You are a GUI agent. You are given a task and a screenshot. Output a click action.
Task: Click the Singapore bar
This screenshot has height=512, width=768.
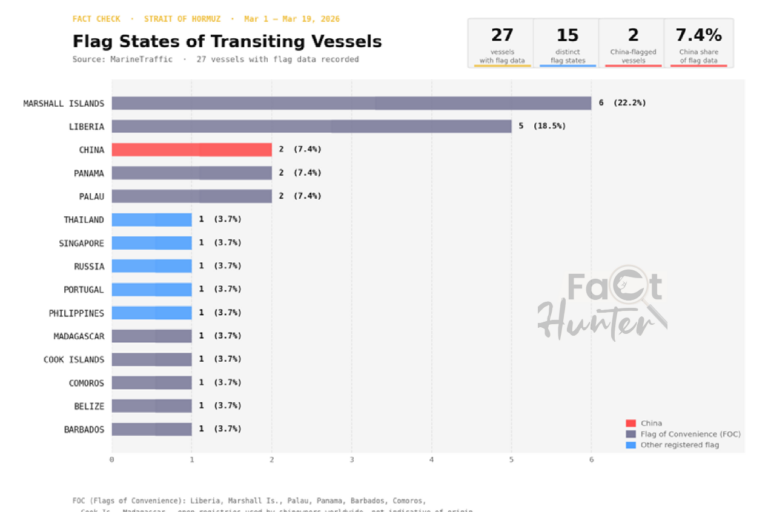151,243
